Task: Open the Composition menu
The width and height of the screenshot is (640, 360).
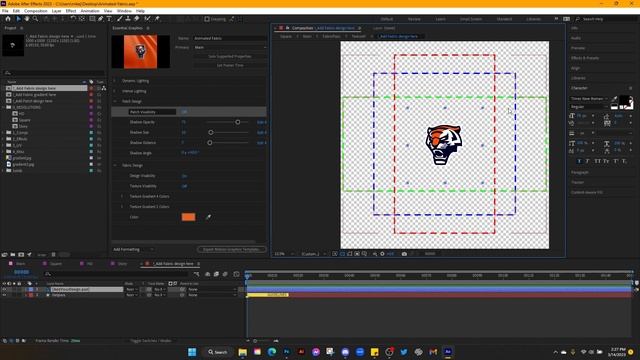Action: [36, 11]
